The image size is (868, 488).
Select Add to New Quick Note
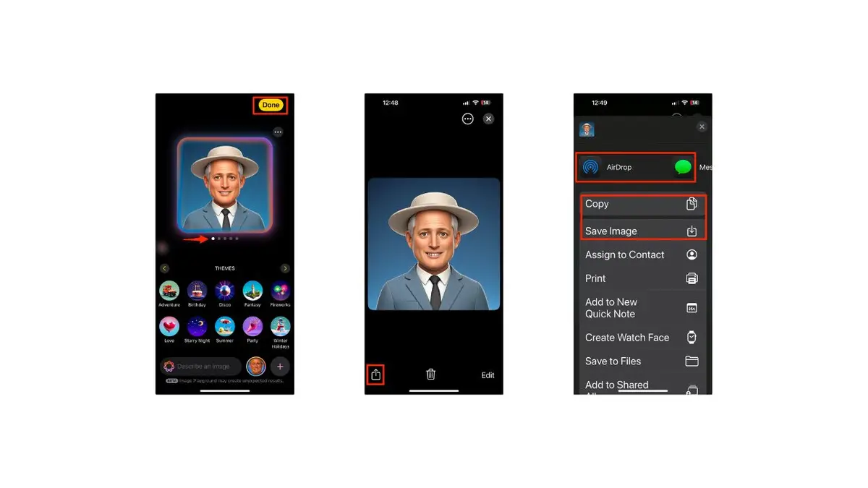(x=643, y=308)
